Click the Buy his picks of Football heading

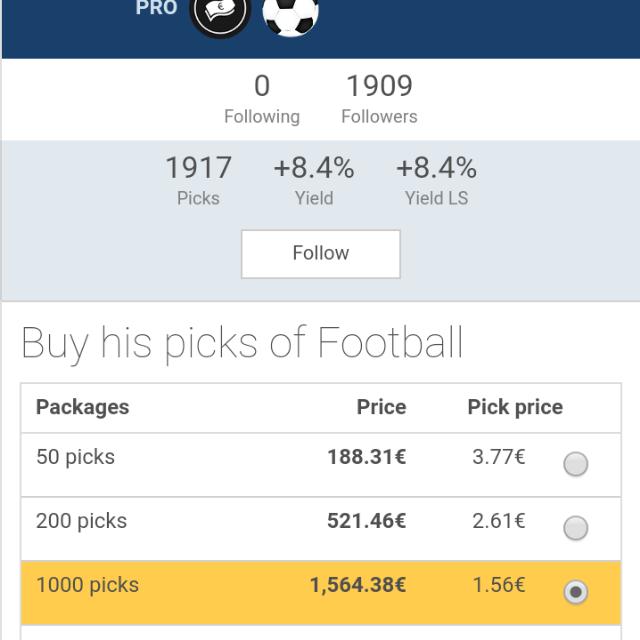pyautogui.click(x=242, y=344)
